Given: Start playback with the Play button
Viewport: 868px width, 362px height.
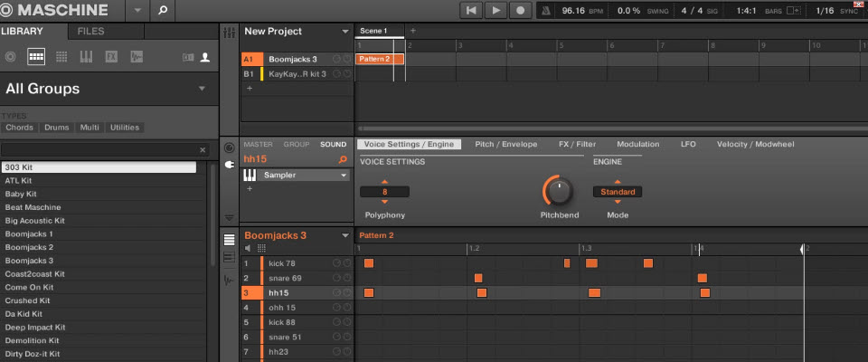Looking at the screenshot, I should [x=496, y=10].
